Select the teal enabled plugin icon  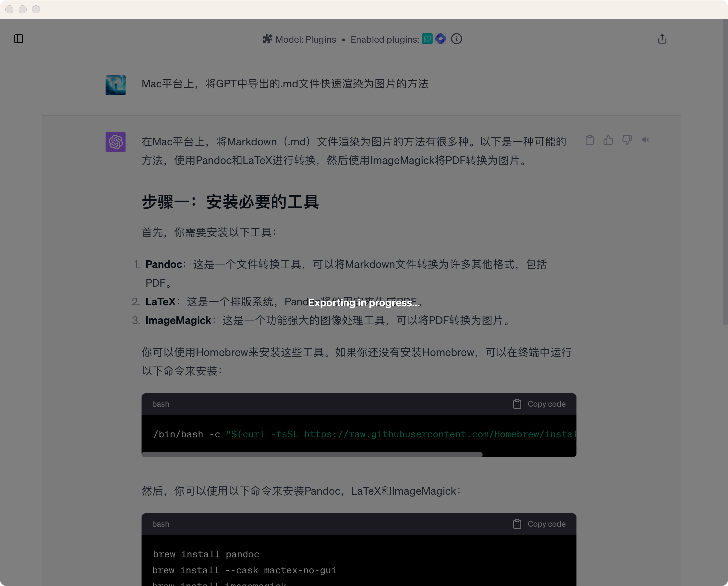pyautogui.click(x=428, y=39)
